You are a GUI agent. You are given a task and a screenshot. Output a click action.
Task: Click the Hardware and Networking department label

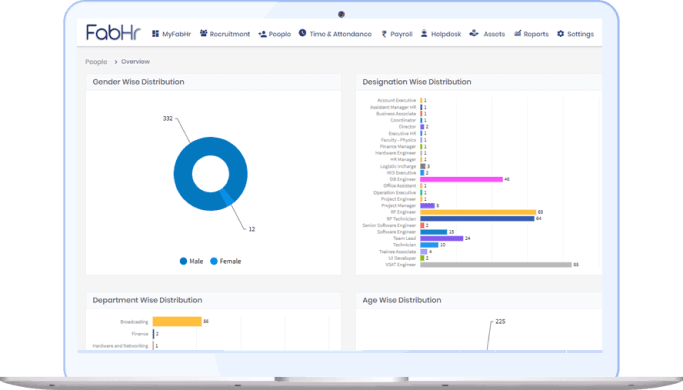point(121,346)
